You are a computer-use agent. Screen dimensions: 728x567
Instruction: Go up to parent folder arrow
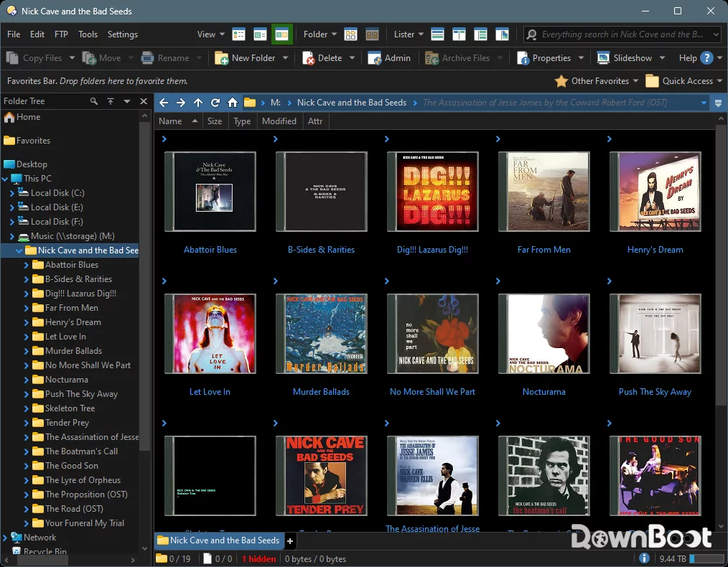pyautogui.click(x=197, y=103)
